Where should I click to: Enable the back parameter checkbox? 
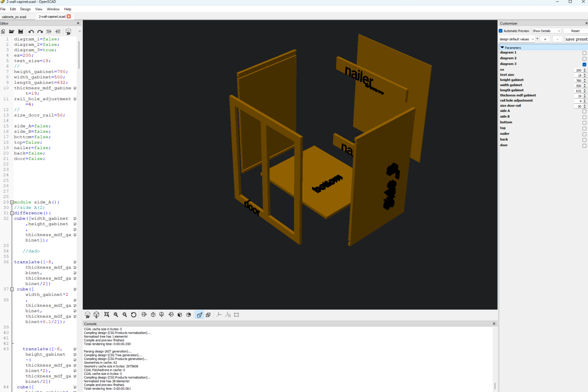point(584,140)
